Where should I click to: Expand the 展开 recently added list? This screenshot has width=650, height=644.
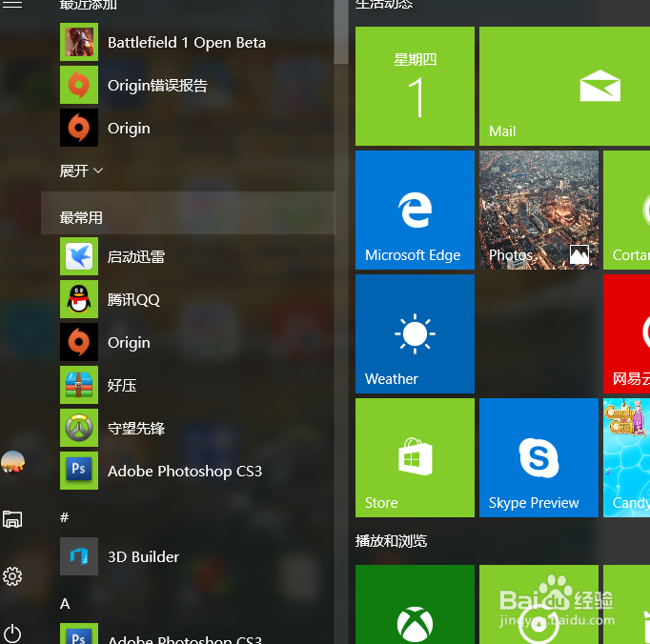pos(81,171)
